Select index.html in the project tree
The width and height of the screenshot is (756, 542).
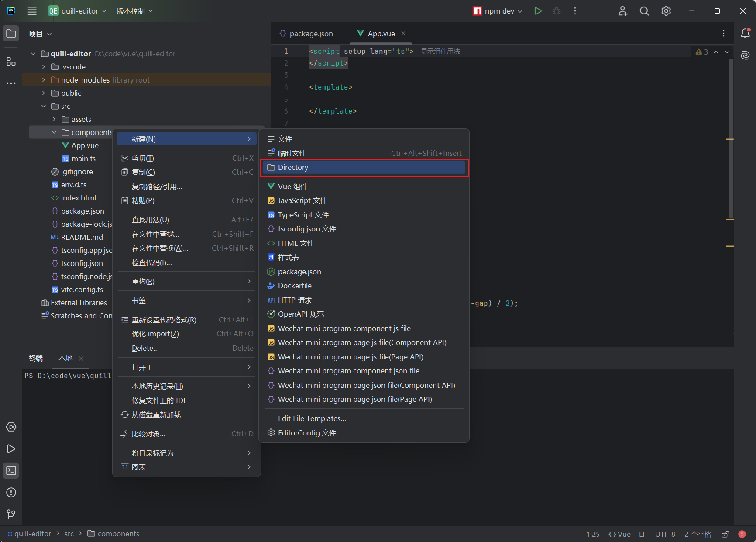click(78, 198)
